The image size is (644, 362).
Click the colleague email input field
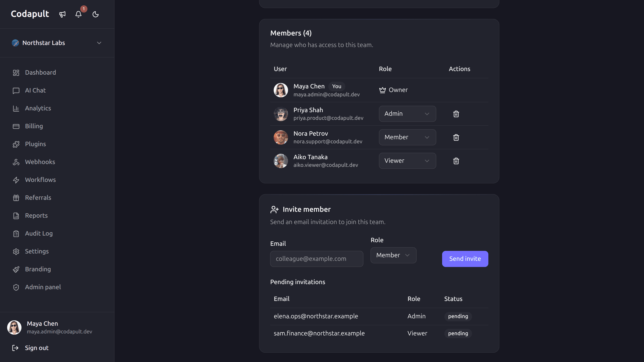pos(317,259)
